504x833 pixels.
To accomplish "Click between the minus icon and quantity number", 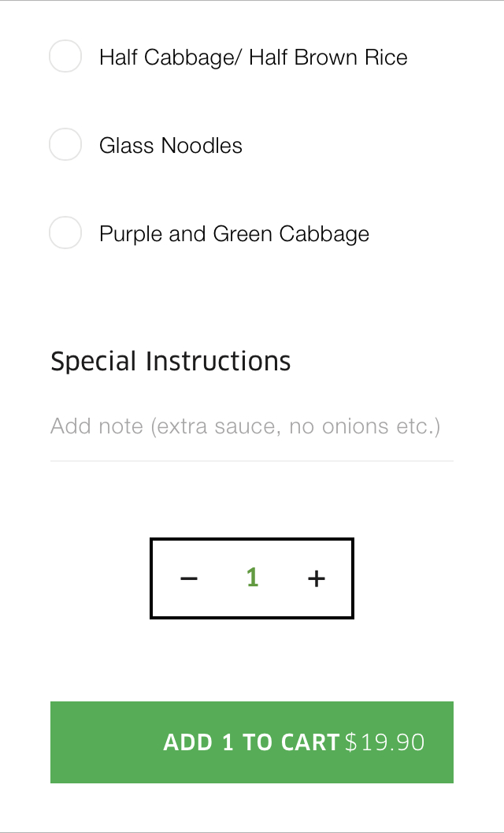I will [220, 578].
